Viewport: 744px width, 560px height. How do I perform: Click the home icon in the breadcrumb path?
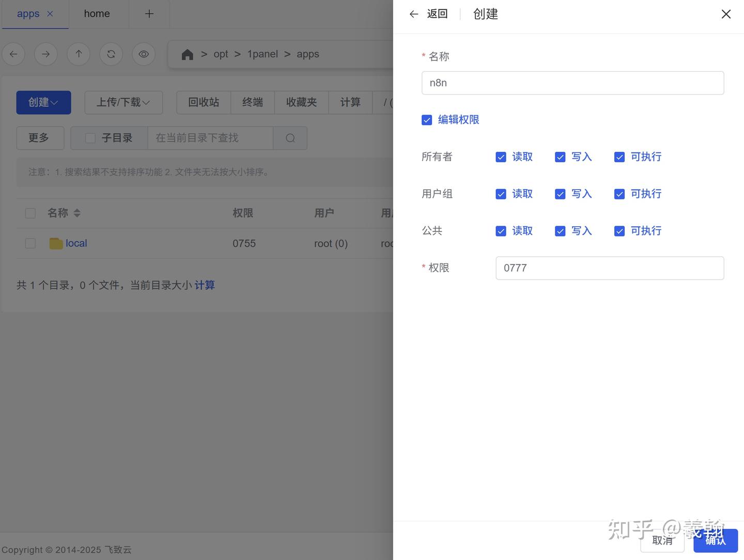coord(187,54)
